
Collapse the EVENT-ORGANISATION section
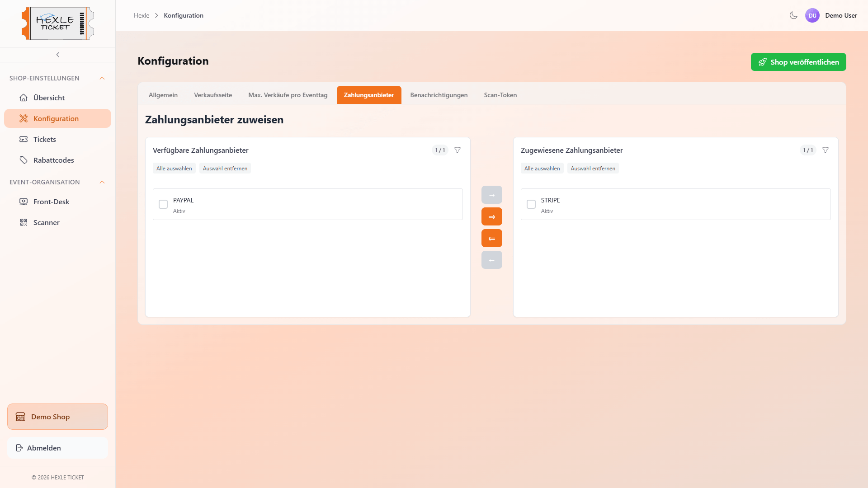[102, 182]
